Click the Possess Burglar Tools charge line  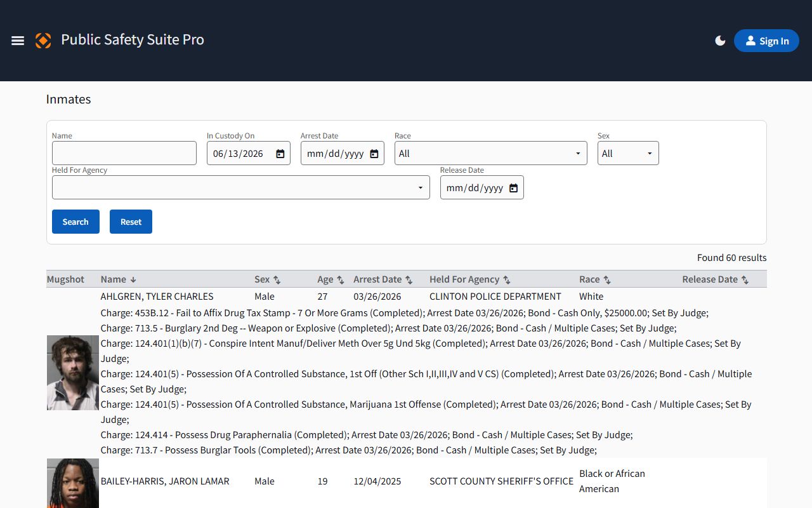click(x=348, y=450)
